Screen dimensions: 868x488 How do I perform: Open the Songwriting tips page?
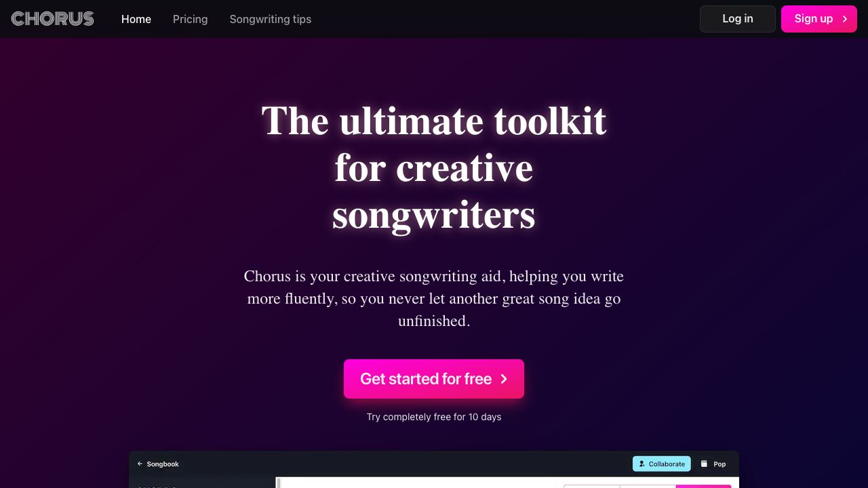pos(271,19)
